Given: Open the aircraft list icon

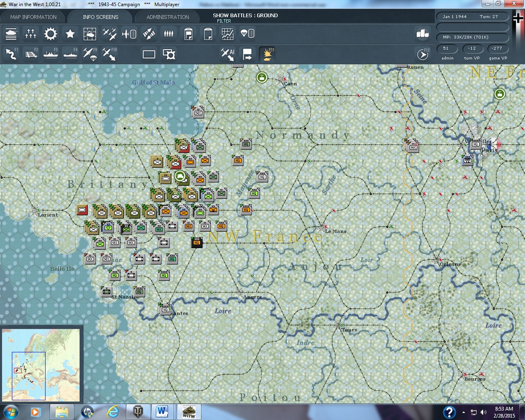Looking at the screenshot, I should coord(129,34).
